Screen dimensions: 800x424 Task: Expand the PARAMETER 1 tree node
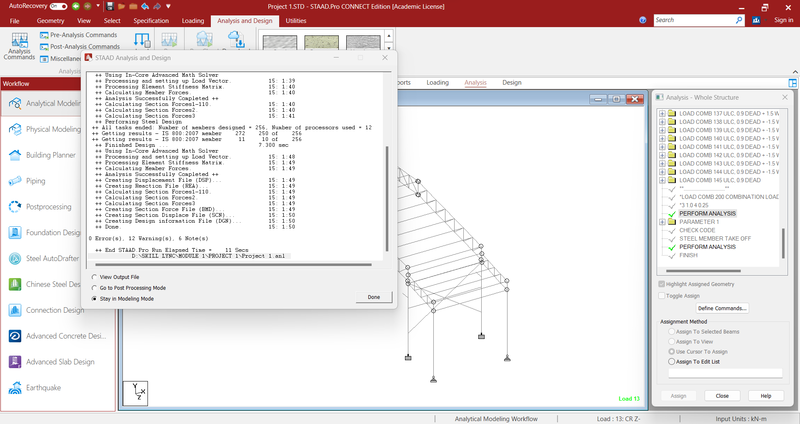pos(662,222)
